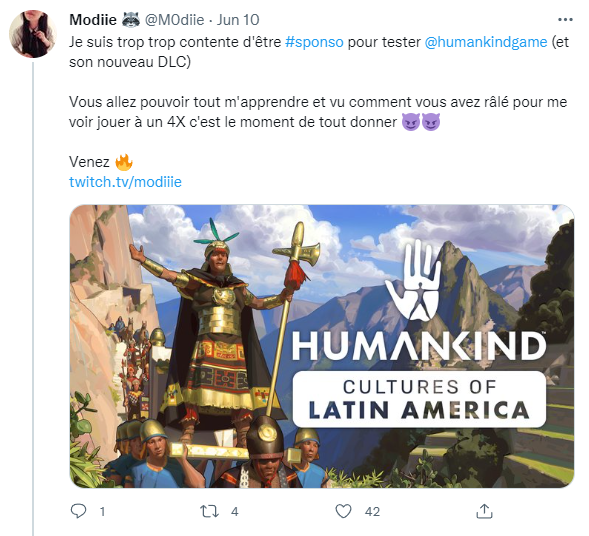589x536 pixels.
Task: Open the @M0diie handle
Action: click(174, 20)
